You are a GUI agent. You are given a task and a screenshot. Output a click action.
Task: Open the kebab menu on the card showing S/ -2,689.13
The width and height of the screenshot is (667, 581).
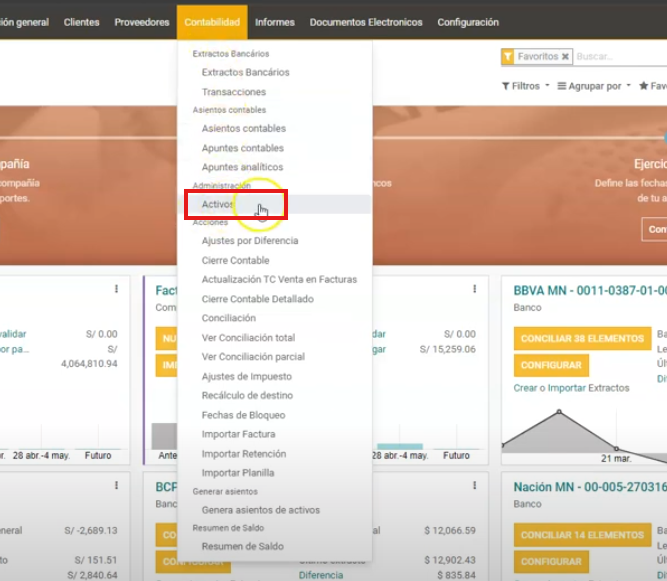(116, 486)
